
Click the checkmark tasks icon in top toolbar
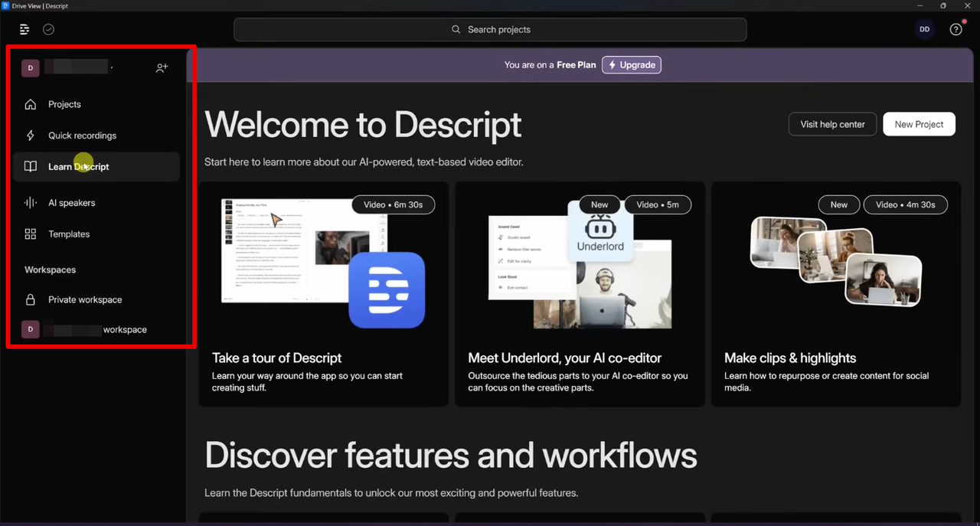tap(48, 29)
